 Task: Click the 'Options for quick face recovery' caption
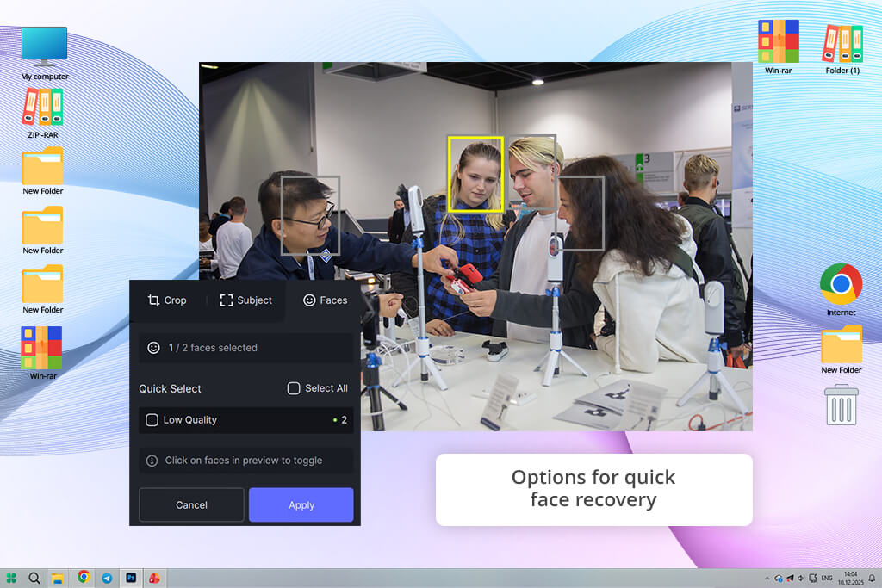click(593, 488)
